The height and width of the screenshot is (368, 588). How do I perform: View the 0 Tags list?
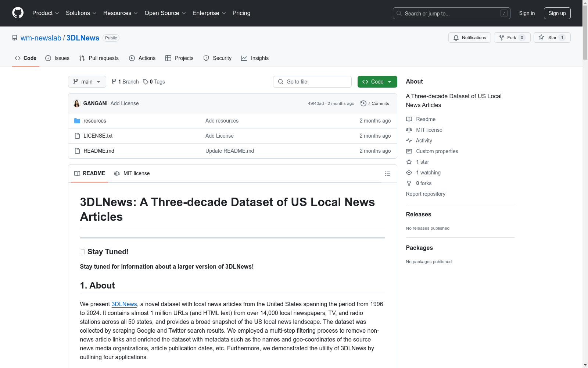coord(154,82)
